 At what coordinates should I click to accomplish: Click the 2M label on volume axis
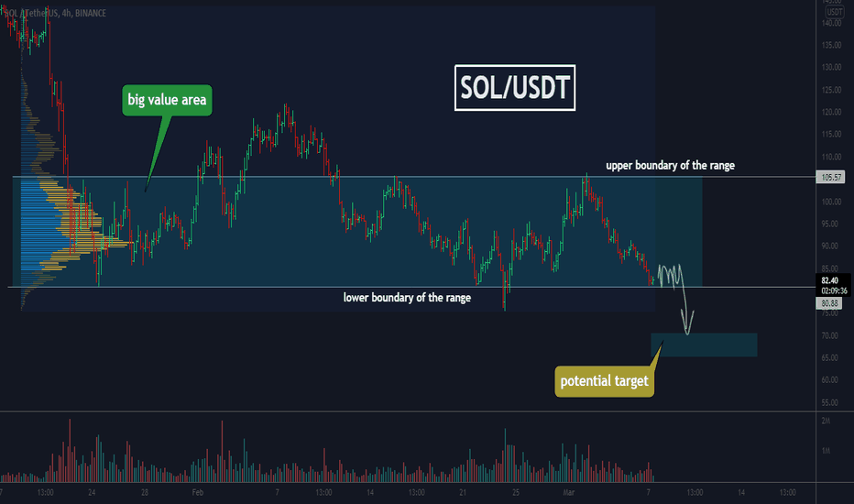click(x=827, y=421)
